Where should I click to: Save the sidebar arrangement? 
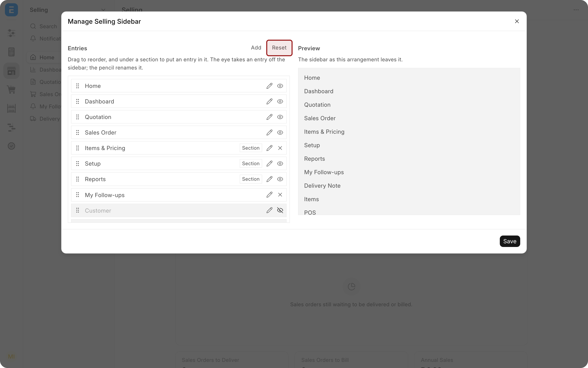pos(510,241)
